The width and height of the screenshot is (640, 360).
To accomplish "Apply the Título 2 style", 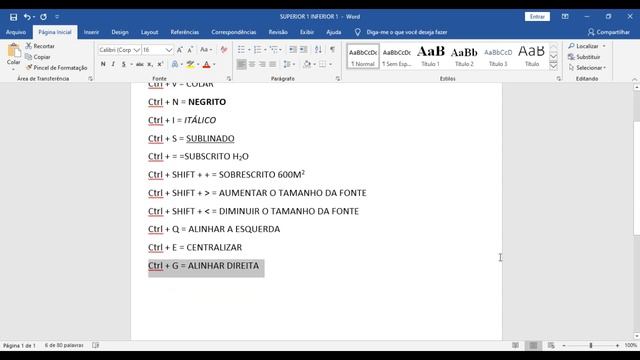I will coord(464,57).
